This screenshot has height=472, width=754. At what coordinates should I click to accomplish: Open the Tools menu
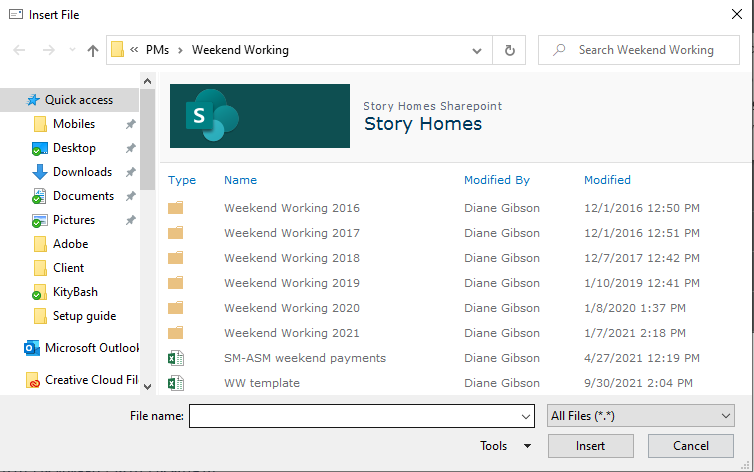493,446
